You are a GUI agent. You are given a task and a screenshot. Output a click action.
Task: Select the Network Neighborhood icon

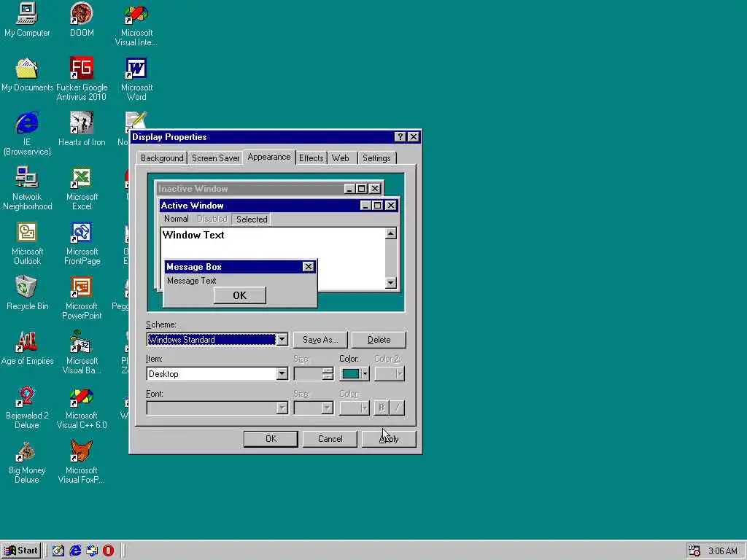click(x=27, y=189)
